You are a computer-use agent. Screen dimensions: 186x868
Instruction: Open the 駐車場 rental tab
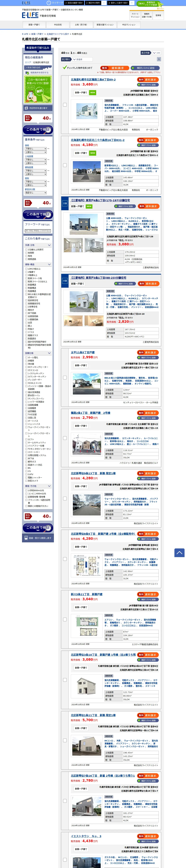click(158, 15)
